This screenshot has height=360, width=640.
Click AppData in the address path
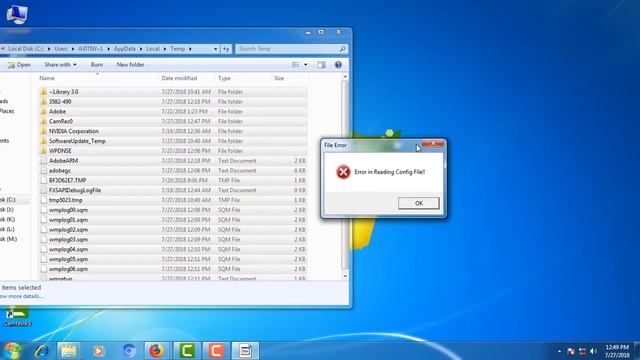(124, 49)
